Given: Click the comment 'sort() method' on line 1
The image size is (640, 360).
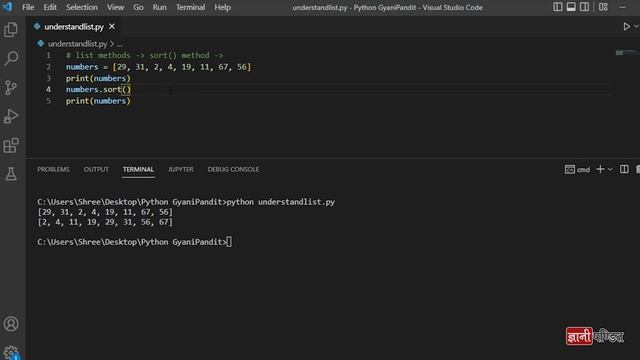Looking at the screenshot, I should tap(179, 56).
